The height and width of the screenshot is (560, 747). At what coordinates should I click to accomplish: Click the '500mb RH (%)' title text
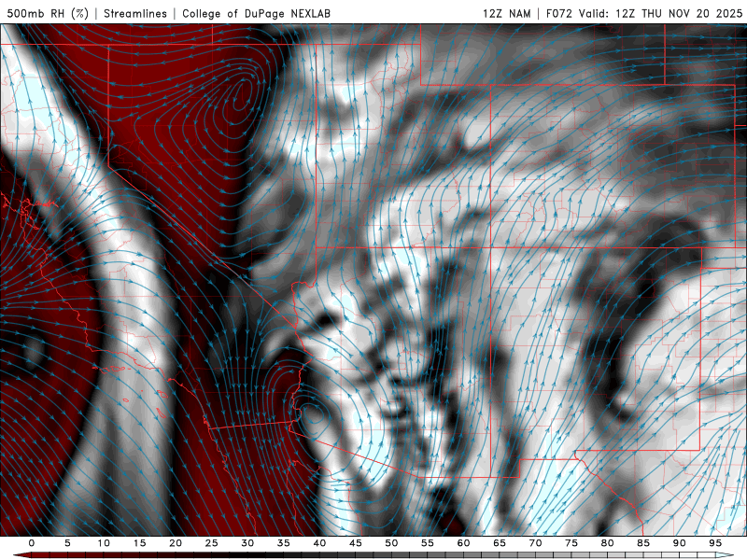pos(48,13)
